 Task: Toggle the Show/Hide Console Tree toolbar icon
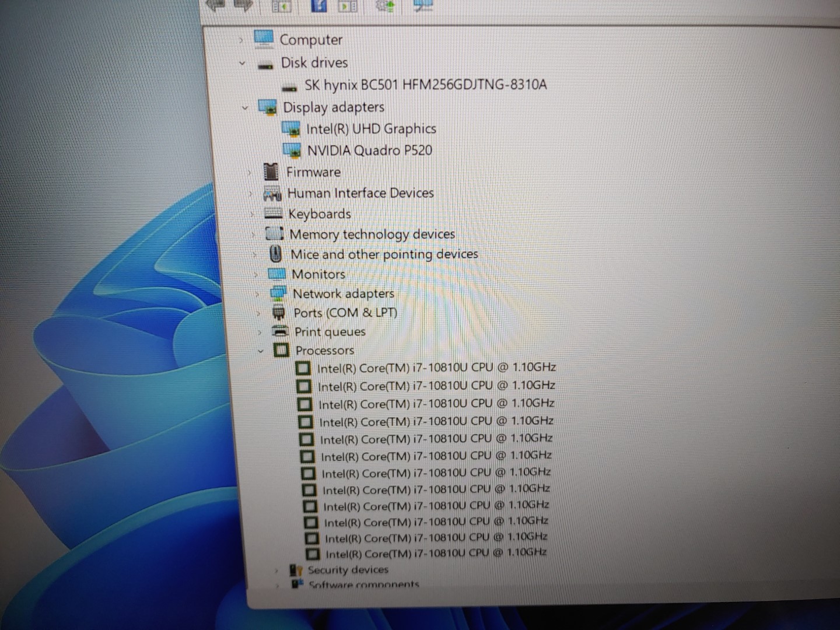(282, 5)
